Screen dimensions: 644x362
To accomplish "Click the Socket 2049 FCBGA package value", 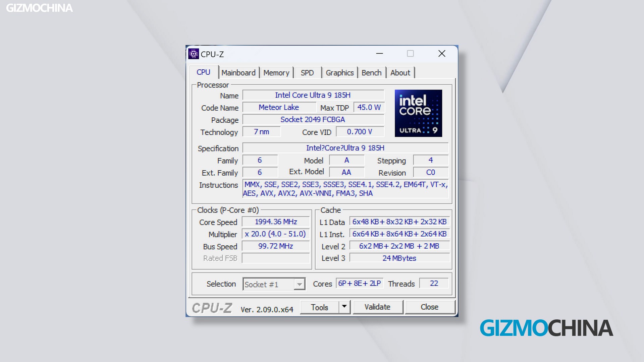I will 313,119.
